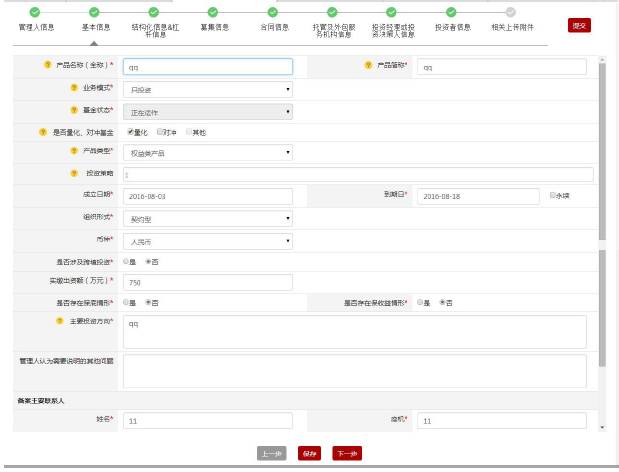Select 是 for 是否存在保收益情形

coord(420,302)
